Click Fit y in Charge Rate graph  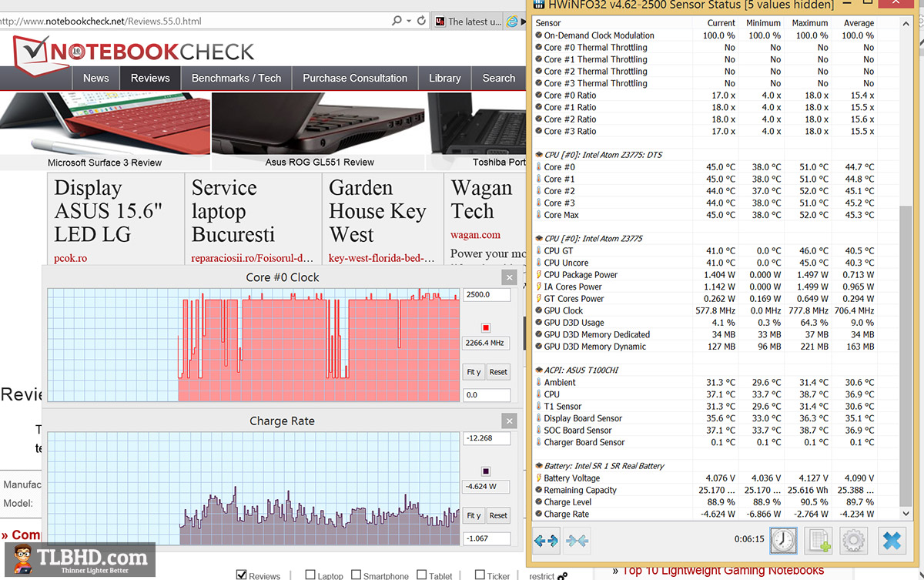click(474, 515)
